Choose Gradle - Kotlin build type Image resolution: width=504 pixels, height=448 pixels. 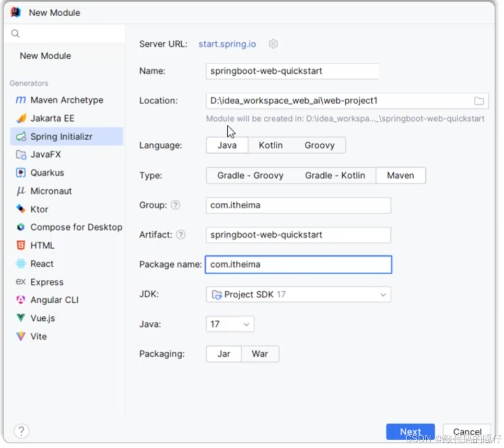(335, 176)
